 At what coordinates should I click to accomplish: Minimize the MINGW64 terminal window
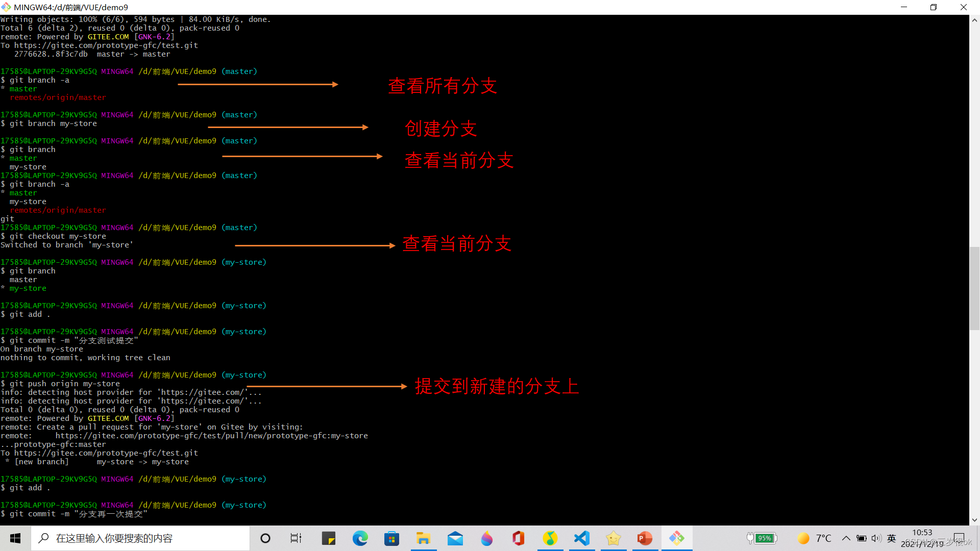click(x=904, y=7)
